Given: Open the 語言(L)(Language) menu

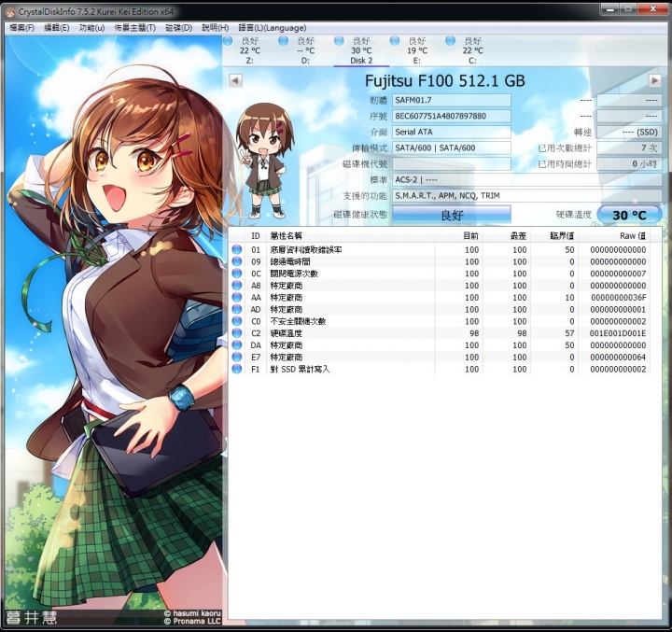Looking at the screenshot, I should 273,28.
